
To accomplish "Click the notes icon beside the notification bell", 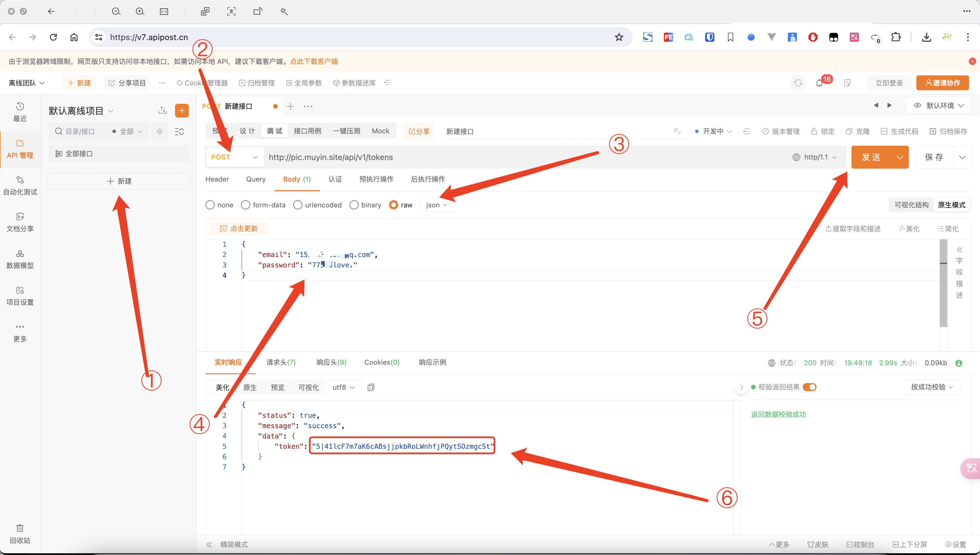I will 847,83.
